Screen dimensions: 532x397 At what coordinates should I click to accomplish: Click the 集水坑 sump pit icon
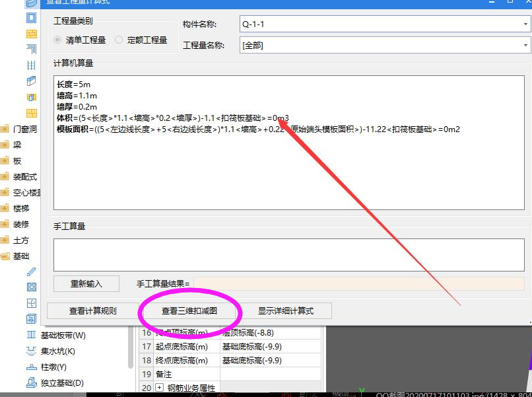[x=31, y=351]
